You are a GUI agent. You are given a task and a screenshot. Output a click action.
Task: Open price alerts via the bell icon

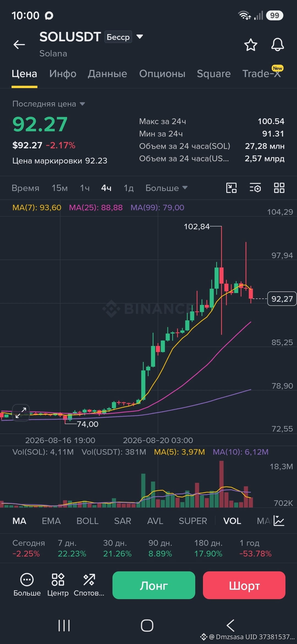[x=277, y=45]
